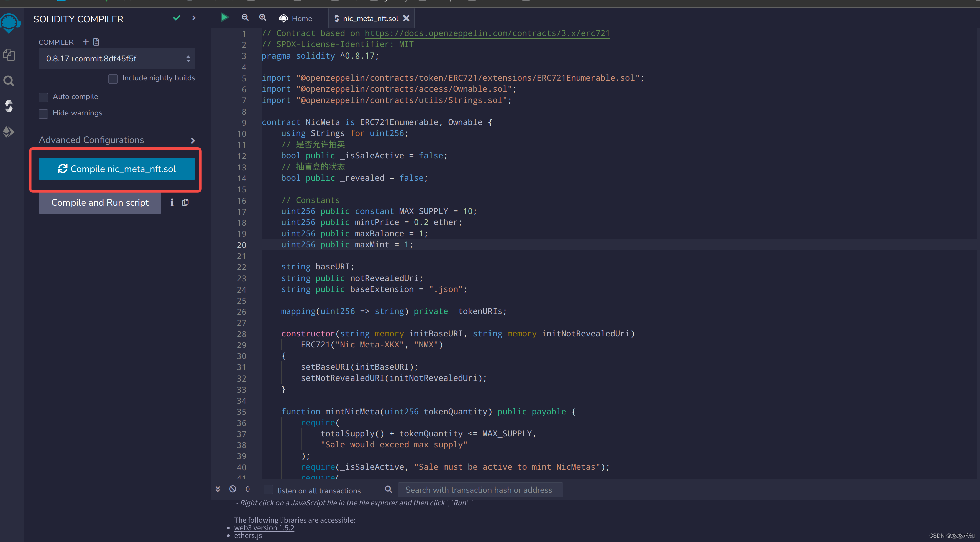Click the 'import Ownable.sol' line
The height and width of the screenshot is (542, 980).
[389, 89]
